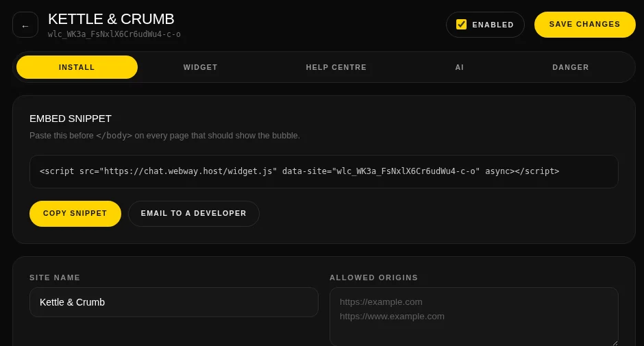Focus the Site Name input field
This screenshot has height=346, width=644.
pyautogui.click(x=174, y=302)
